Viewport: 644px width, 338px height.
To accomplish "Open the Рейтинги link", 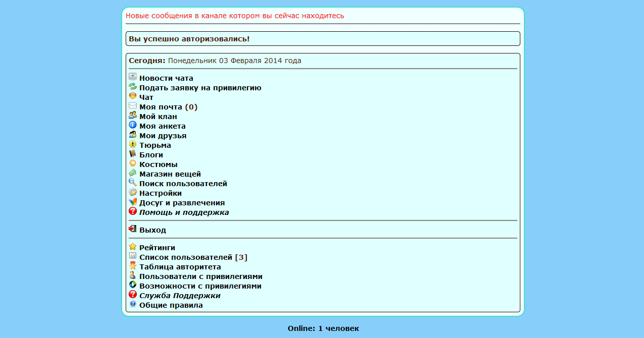I will pos(157,248).
